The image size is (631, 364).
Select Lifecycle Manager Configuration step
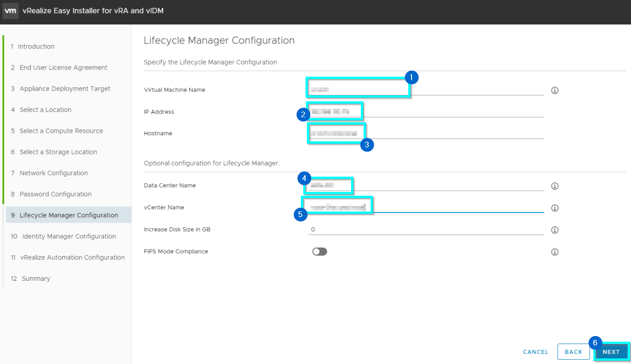[69, 215]
